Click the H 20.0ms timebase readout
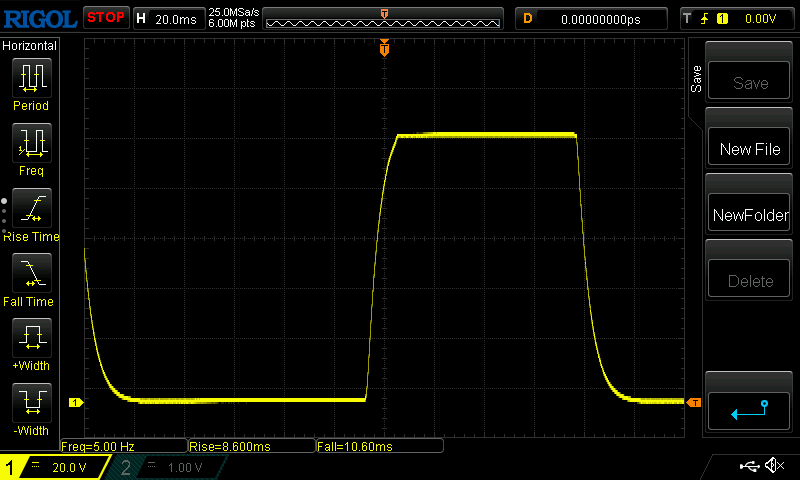 click(x=169, y=19)
